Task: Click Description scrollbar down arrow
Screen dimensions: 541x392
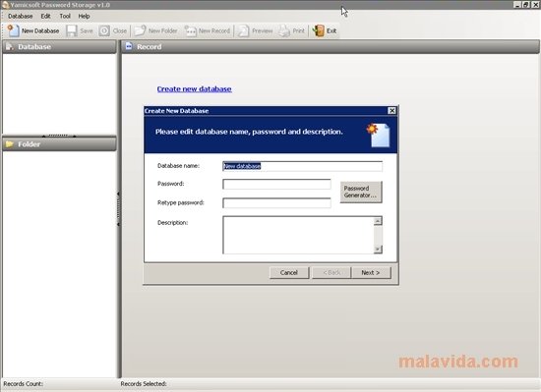Action: 378,249
